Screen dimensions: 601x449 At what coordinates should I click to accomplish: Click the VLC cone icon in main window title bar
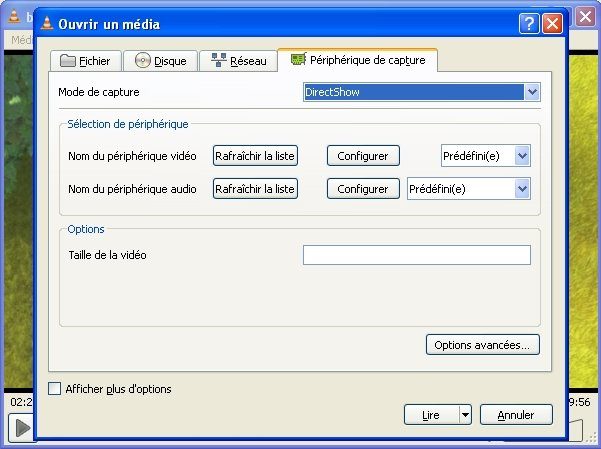(14, 16)
